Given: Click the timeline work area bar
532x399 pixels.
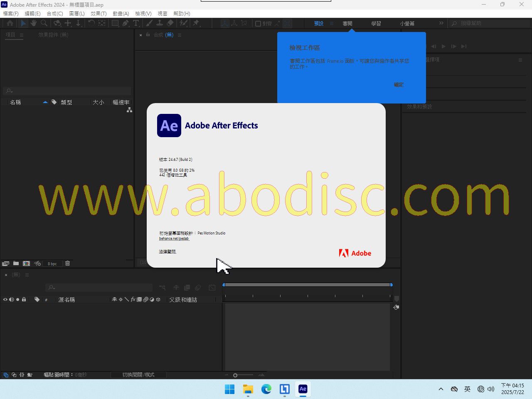Looking at the screenshot, I should (x=308, y=285).
